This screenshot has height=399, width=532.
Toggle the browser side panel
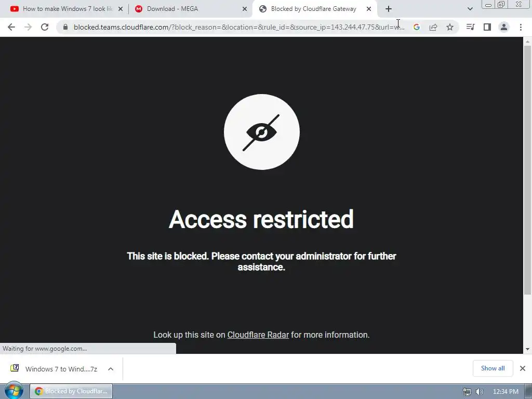[487, 27]
